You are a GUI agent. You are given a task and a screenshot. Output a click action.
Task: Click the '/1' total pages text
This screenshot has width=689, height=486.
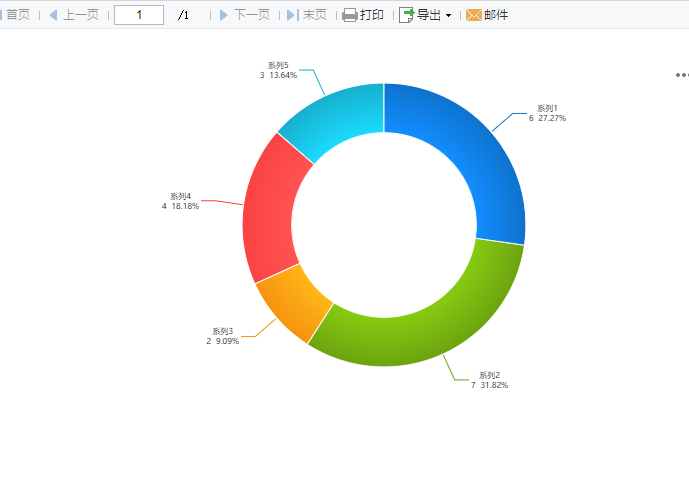[x=184, y=15]
